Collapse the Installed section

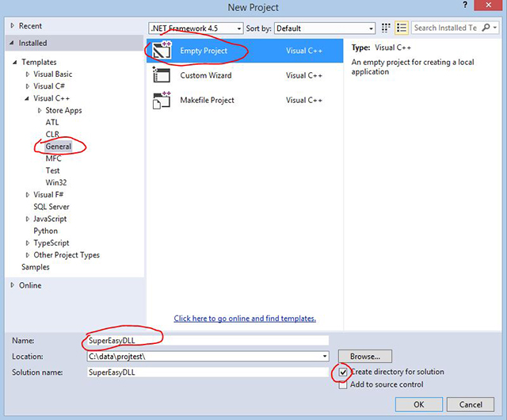pyautogui.click(x=12, y=43)
